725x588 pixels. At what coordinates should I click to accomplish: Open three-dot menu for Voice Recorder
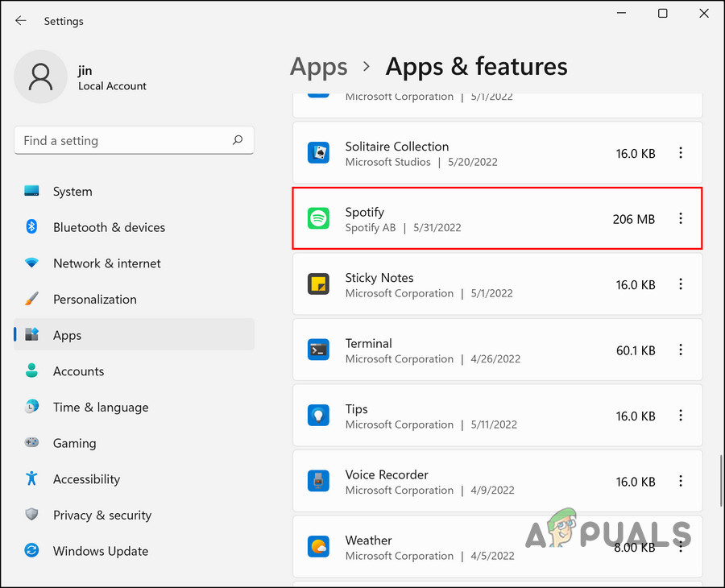point(681,481)
